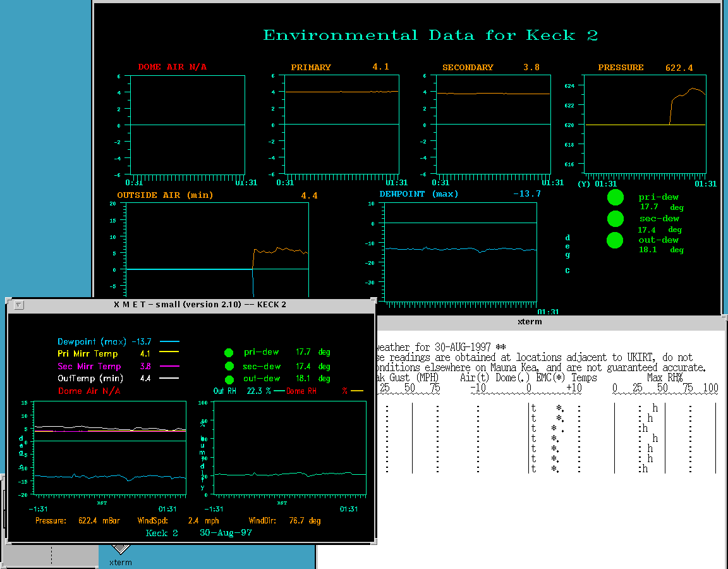
Task: Click the date '30-Aug-97' in XMET
Action: point(226,533)
